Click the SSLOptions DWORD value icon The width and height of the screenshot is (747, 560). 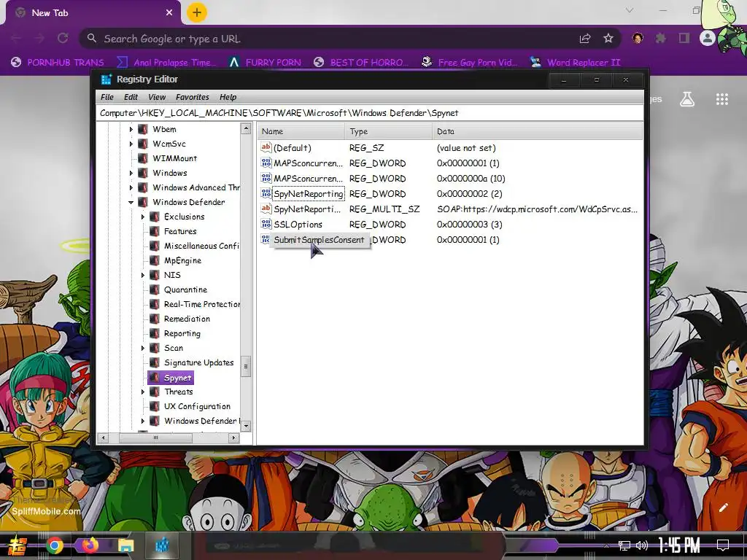click(266, 224)
